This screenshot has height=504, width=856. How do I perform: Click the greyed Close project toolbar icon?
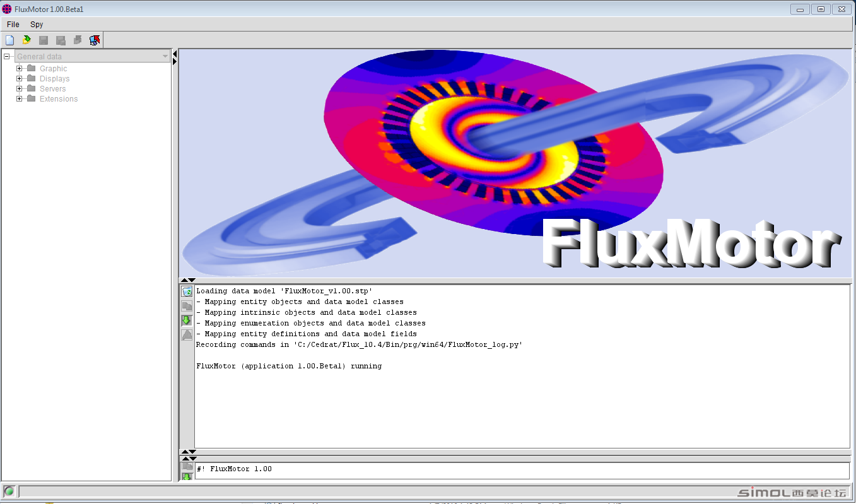click(x=78, y=40)
